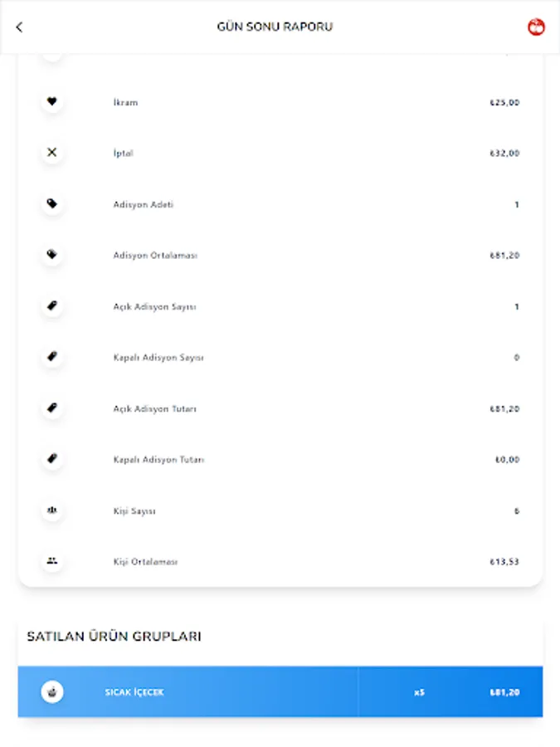Click the x5 quantity in Sıcak İçecek row
This screenshot has width=560, height=747.
pyautogui.click(x=419, y=692)
